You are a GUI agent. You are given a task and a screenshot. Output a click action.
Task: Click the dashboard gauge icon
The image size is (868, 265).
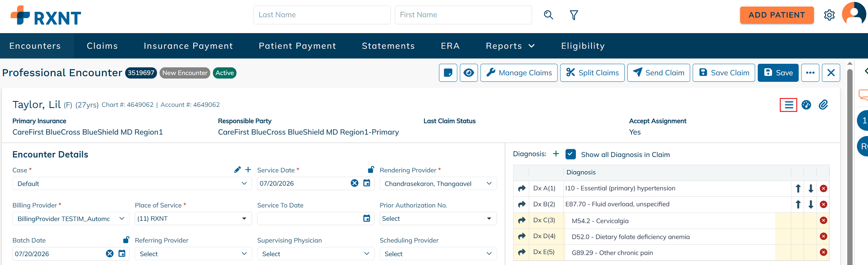(x=806, y=105)
